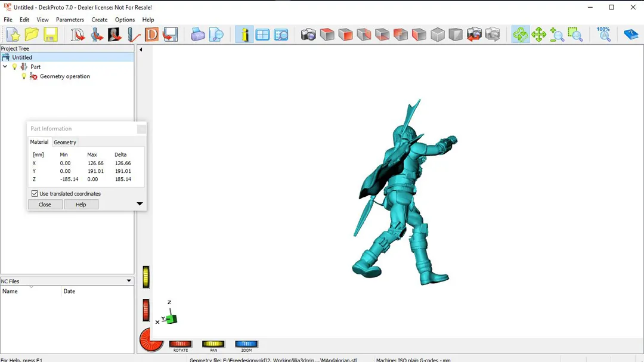Expand Part Information dialog with black triangle
644x362 pixels.
140,204
